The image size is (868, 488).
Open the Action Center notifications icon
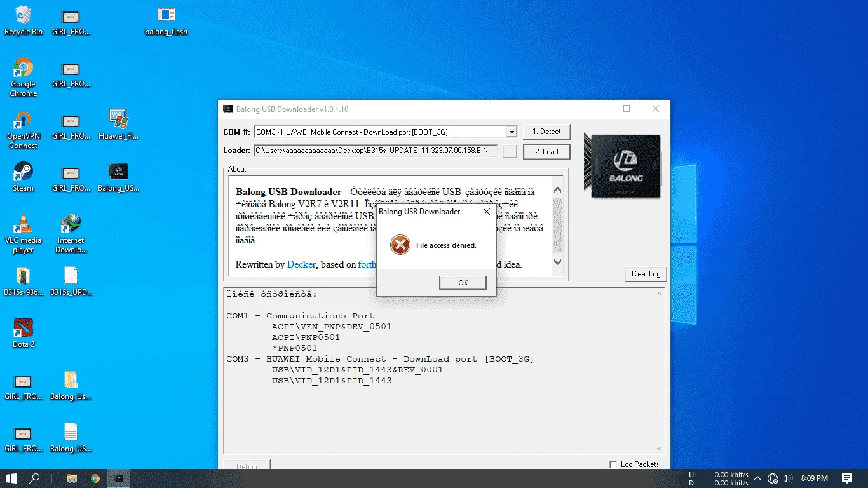(847, 478)
